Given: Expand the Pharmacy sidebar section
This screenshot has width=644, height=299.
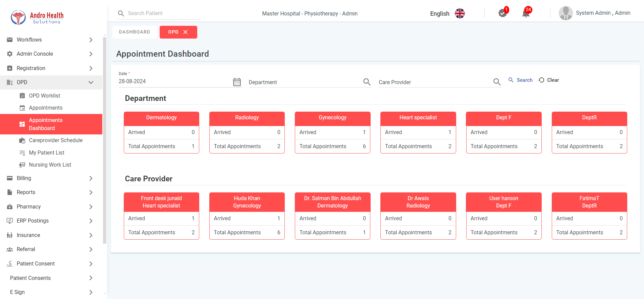Looking at the screenshot, I should click(x=91, y=207).
